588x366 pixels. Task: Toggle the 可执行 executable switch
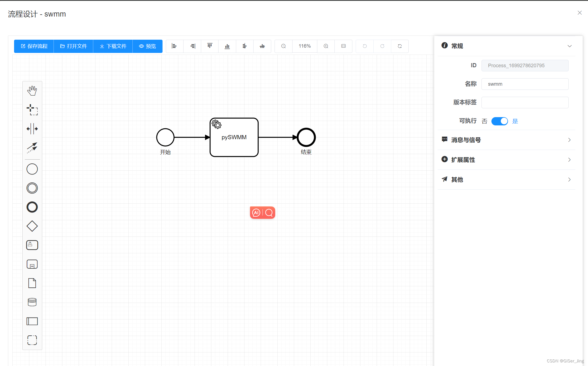(499, 121)
